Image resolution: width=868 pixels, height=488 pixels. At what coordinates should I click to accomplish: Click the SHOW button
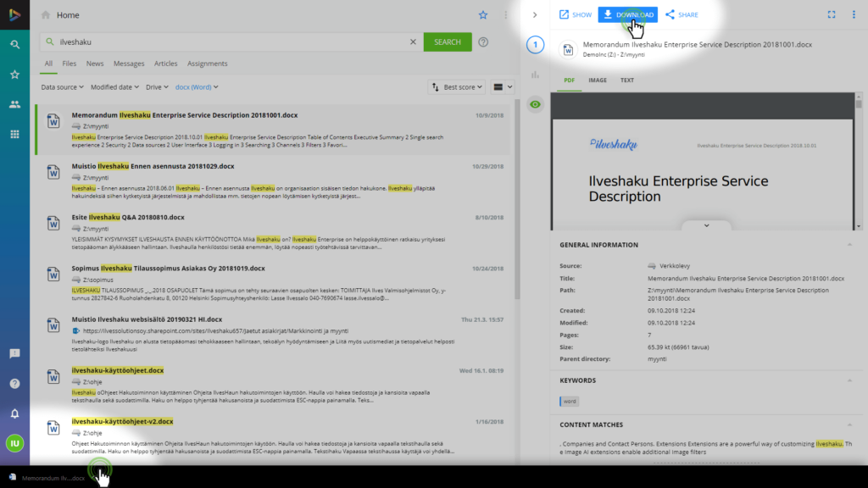[x=576, y=15]
